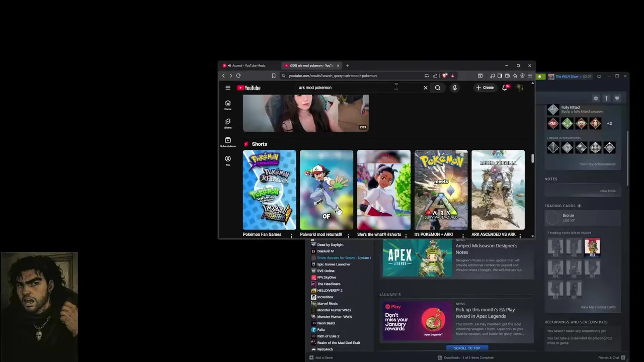
Task: Favorite the game with the heart icon
Action: (617, 98)
